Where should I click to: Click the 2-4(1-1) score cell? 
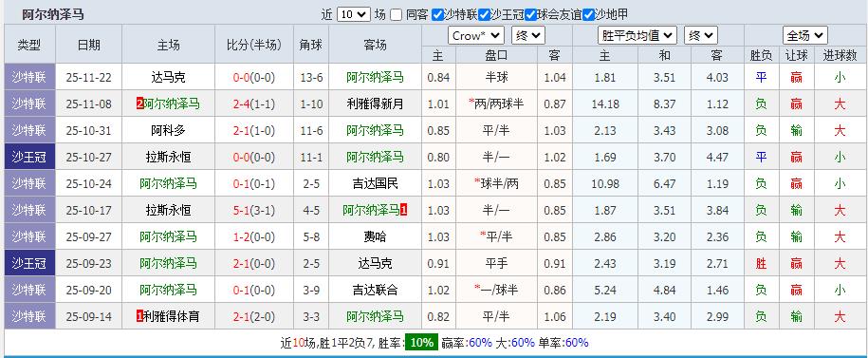254,104
